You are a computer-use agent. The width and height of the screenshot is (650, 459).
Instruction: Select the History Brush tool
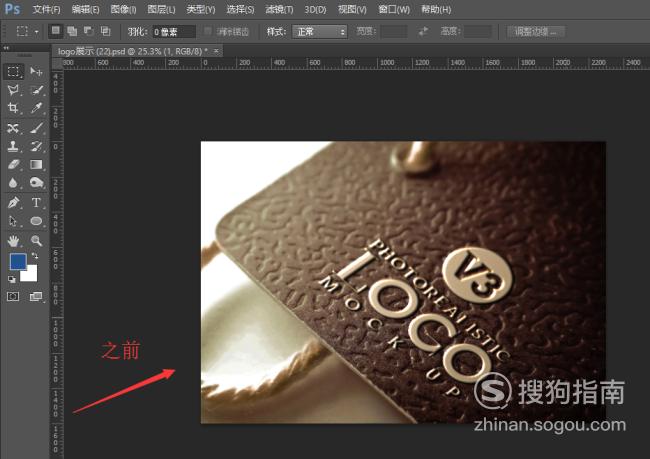click(36, 146)
